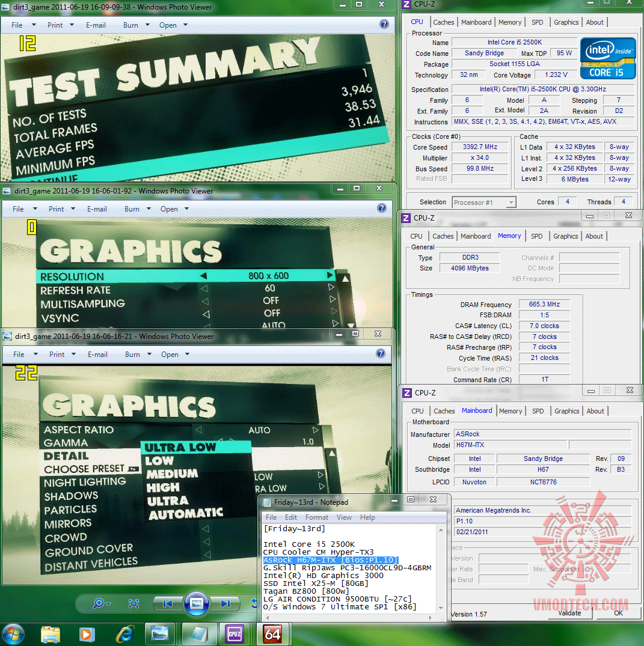Click the red 64 taskbar icon

point(272,634)
